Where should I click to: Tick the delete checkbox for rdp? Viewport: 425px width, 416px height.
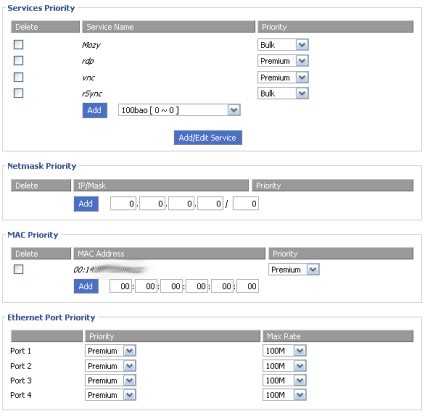pos(18,60)
